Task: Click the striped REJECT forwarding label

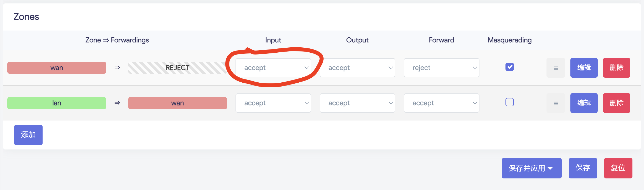Action: click(x=177, y=68)
